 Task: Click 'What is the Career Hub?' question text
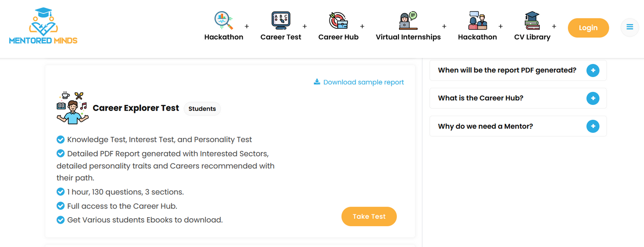tap(481, 98)
